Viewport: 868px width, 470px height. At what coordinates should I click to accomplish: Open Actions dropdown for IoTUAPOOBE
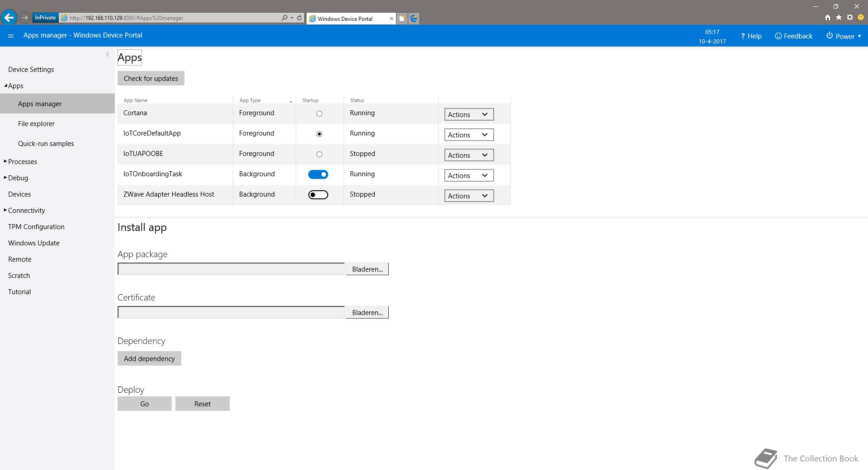tap(469, 155)
